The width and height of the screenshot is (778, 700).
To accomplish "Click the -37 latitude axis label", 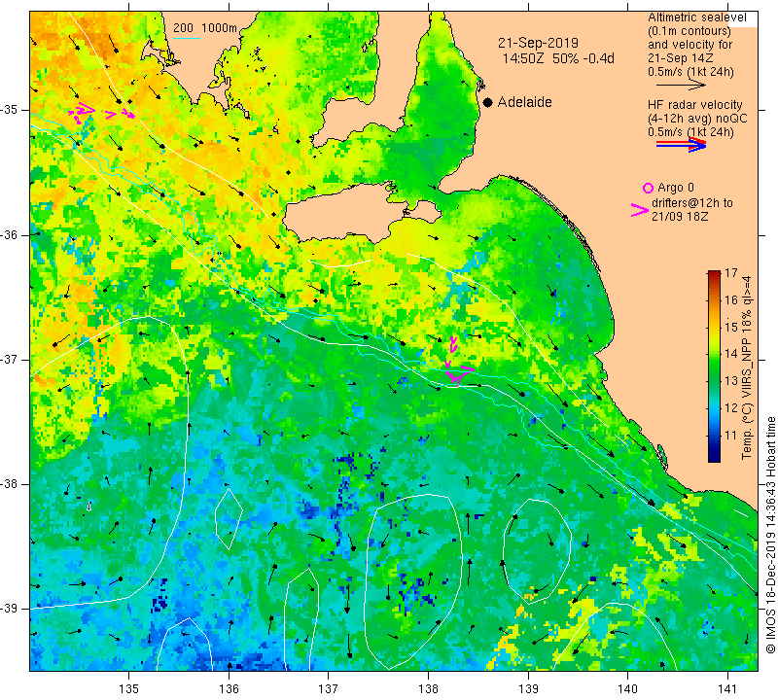I will [x=10, y=359].
